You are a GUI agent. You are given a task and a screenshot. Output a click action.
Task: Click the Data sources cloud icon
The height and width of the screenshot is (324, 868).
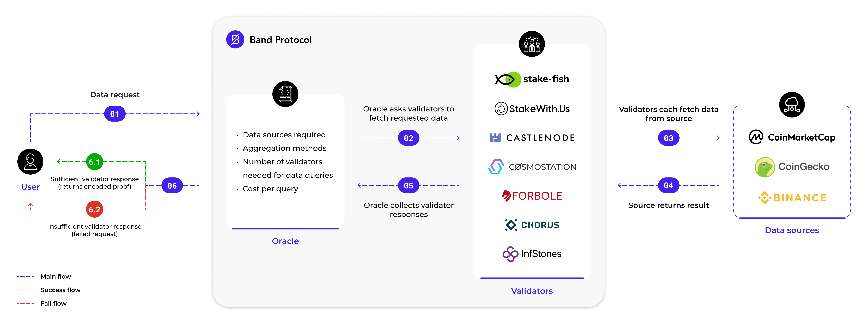pos(792,104)
